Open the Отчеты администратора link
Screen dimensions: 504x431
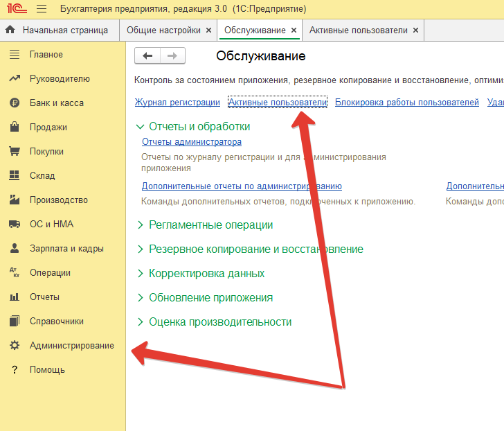(x=192, y=141)
